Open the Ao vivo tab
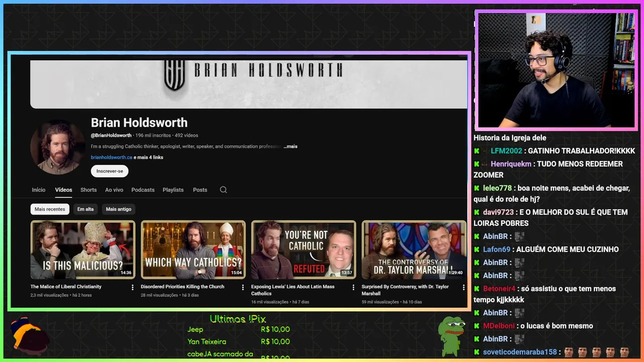Viewport: 644px width, 362px height. pyautogui.click(x=114, y=190)
